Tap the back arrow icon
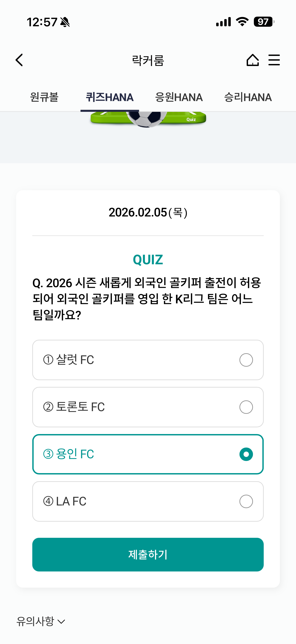 pyautogui.click(x=19, y=60)
